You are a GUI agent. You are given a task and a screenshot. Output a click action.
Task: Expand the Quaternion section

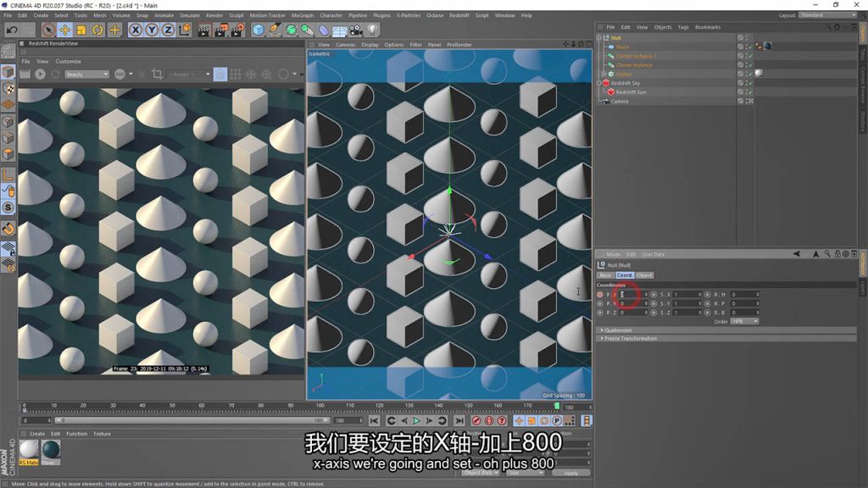click(x=603, y=330)
